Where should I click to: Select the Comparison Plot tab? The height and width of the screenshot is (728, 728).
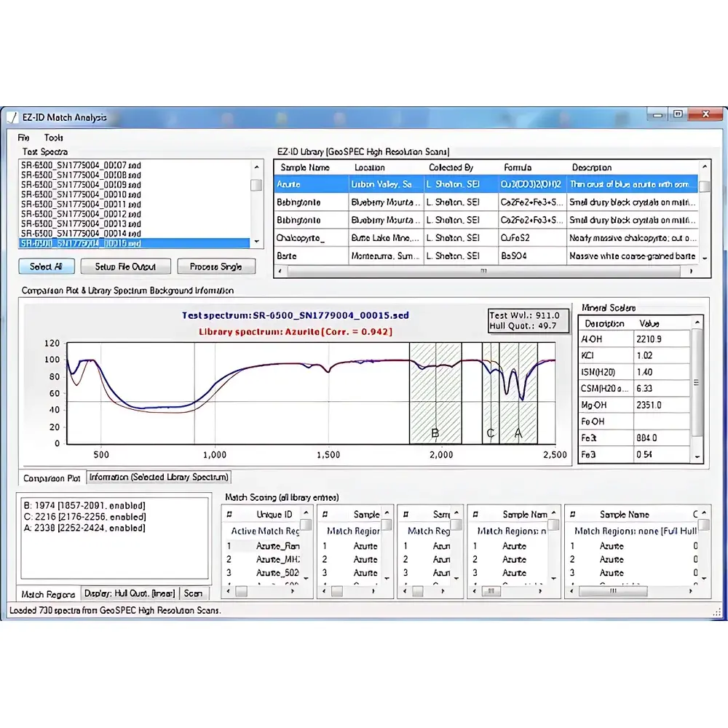click(x=50, y=477)
